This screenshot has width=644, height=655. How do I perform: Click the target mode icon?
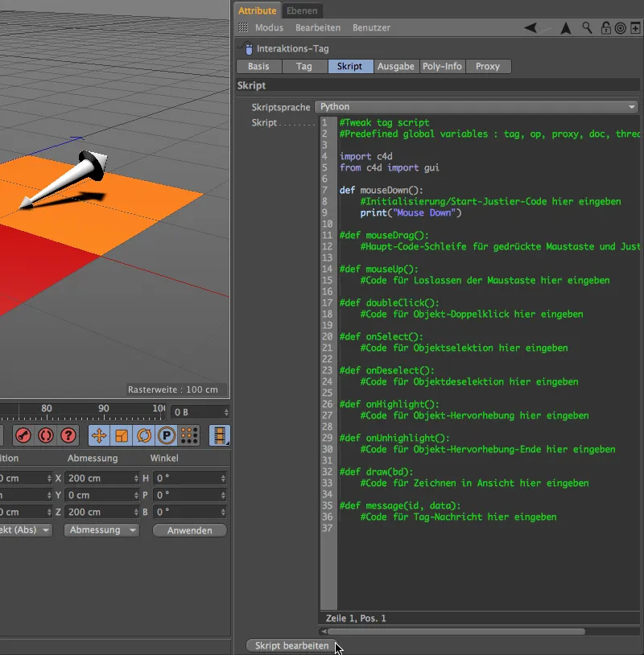(621, 28)
